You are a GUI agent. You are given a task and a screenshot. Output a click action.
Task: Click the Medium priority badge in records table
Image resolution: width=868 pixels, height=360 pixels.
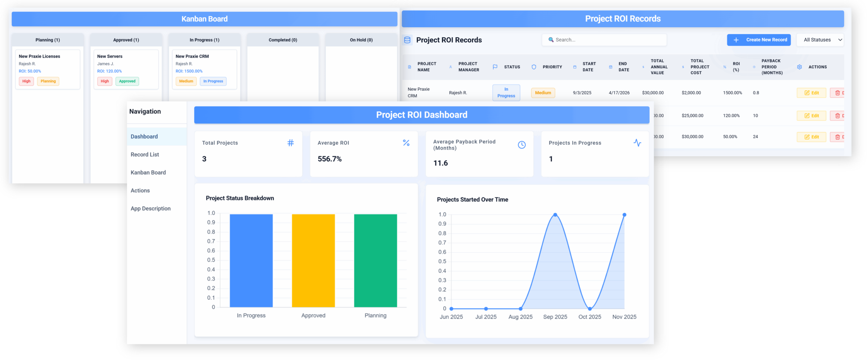coord(543,93)
